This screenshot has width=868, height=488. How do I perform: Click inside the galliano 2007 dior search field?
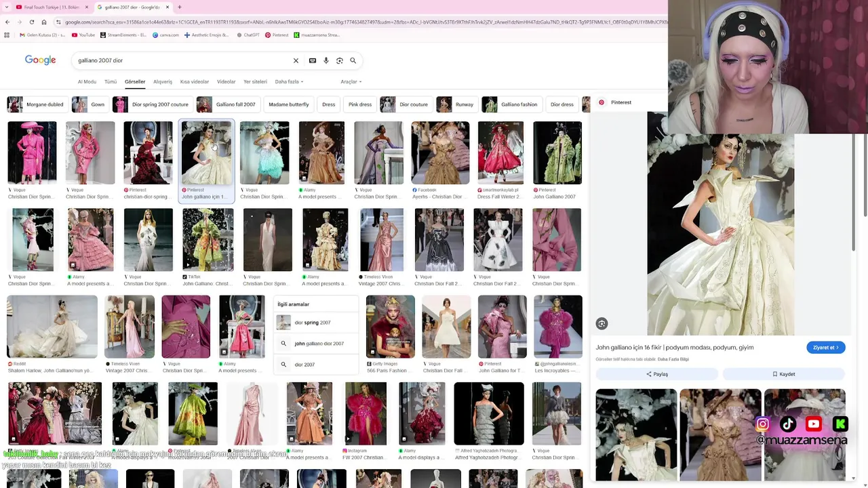click(183, 60)
